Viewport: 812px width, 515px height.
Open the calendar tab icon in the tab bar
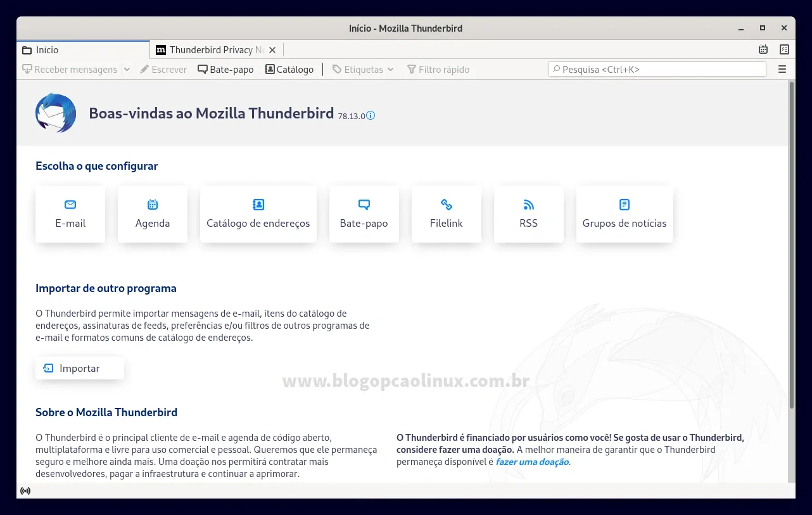[763, 49]
